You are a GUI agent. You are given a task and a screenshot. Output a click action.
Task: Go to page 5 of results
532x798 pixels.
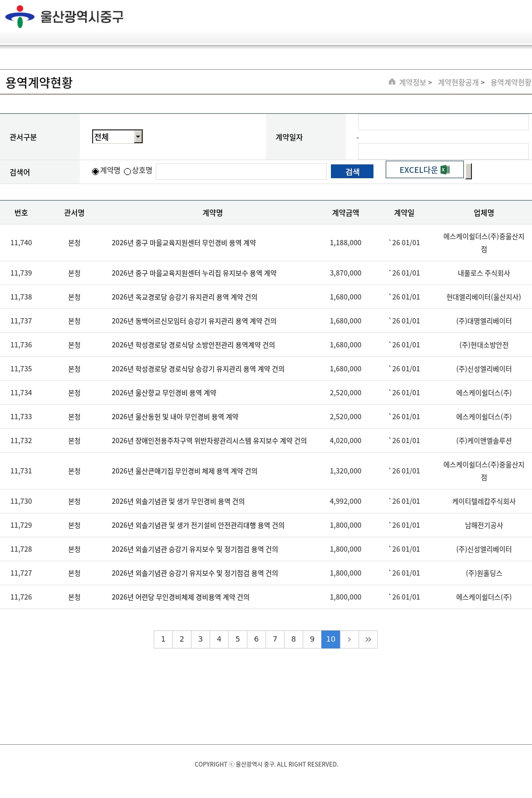[238, 639]
